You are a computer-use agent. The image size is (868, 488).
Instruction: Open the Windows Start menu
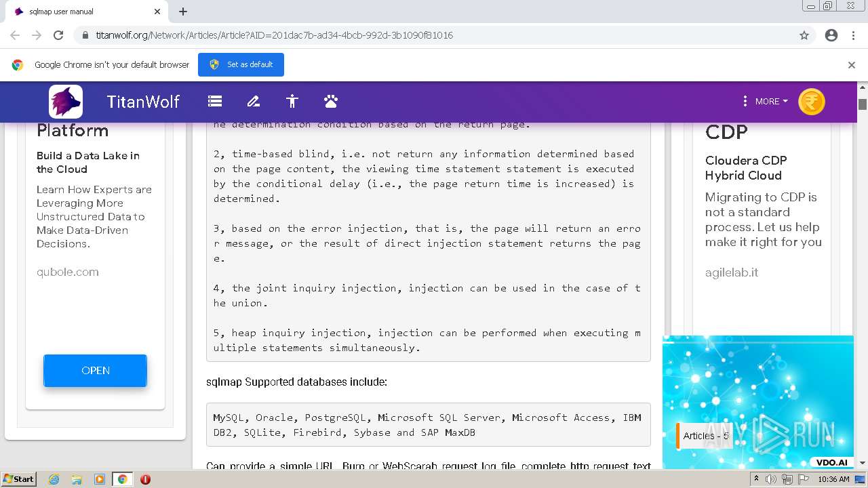pyautogui.click(x=19, y=479)
